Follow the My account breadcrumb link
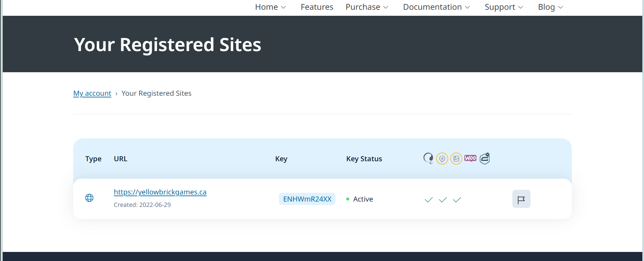 92,93
